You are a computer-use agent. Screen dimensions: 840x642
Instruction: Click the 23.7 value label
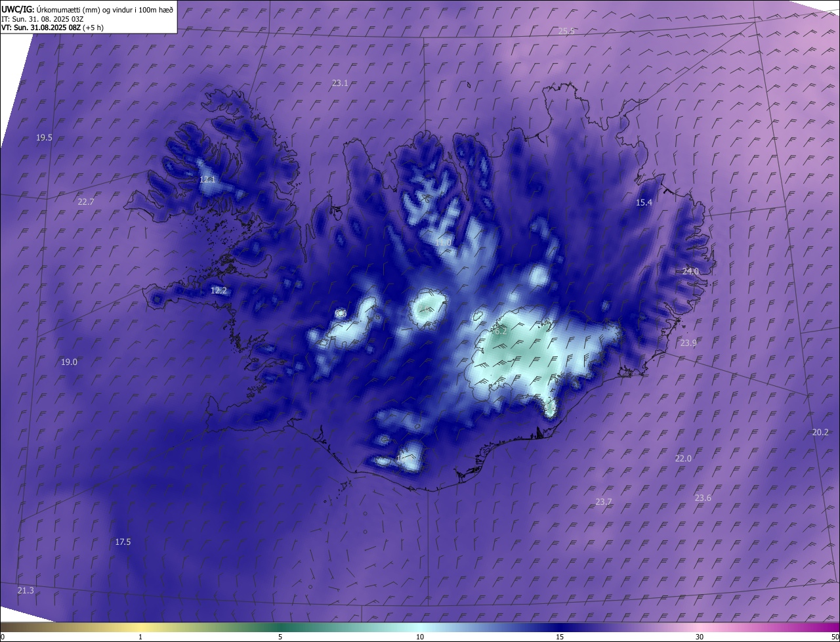604,502
